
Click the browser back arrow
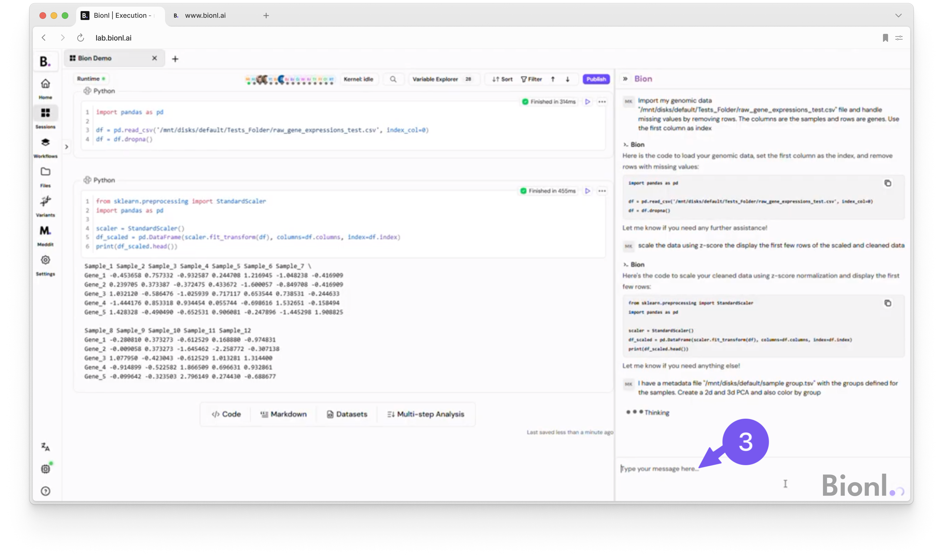pyautogui.click(x=44, y=38)
